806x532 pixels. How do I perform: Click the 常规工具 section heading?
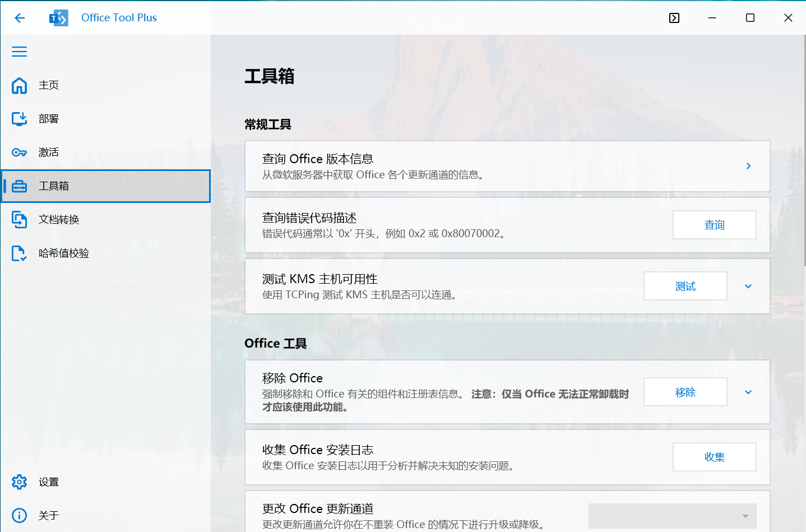(x=268, y=124)
